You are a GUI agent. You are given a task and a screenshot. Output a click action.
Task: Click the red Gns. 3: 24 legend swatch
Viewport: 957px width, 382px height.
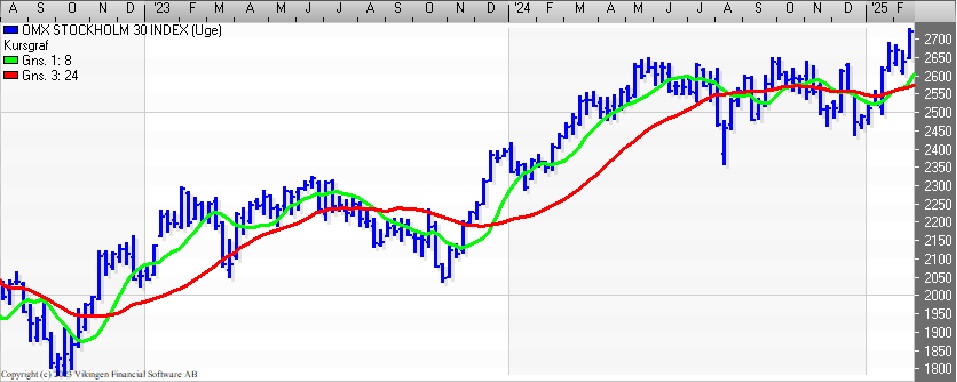[11, 76]
